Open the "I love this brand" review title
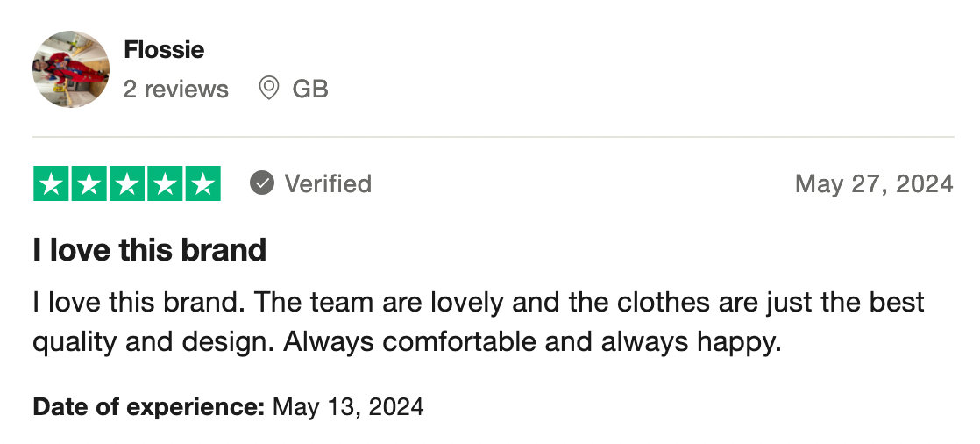The width and height of the screenshot is (980, 444). (x=150, y=250)
